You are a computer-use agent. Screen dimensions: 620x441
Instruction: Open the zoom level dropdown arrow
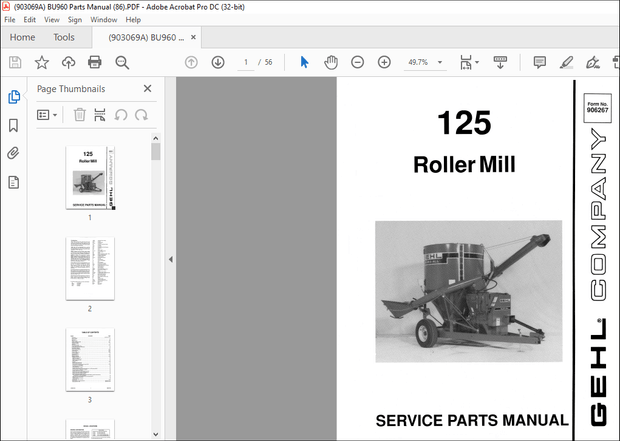tap(440, 62)
